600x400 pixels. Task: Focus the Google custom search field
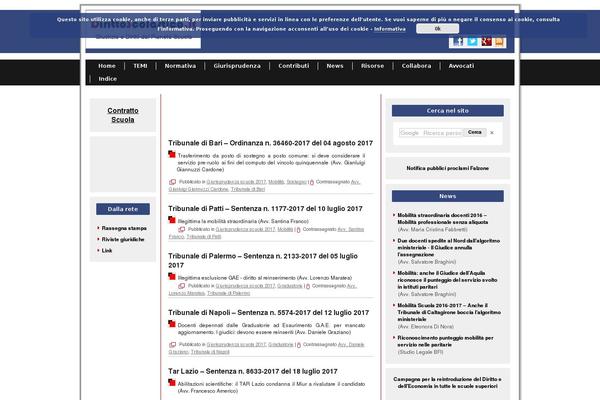[x=431, y=133]
